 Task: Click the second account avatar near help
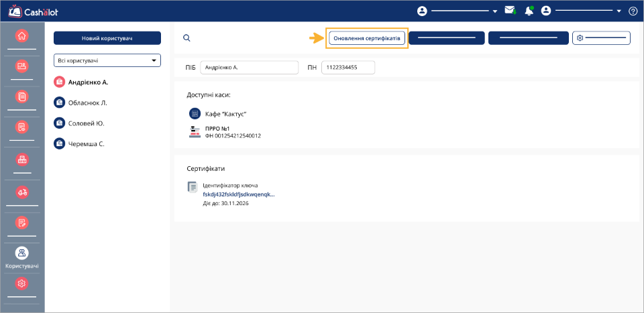click(x=545, y=11)
